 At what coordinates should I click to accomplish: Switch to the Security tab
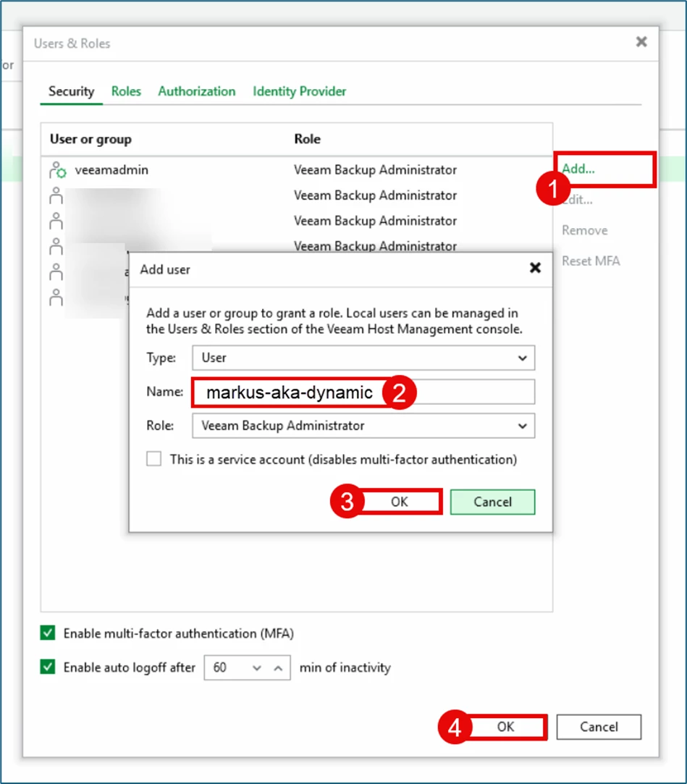(71, 91)
